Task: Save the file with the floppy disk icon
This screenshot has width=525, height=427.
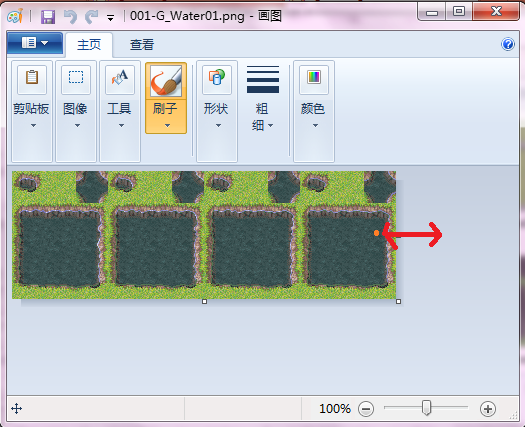Action: coord(48,16)
